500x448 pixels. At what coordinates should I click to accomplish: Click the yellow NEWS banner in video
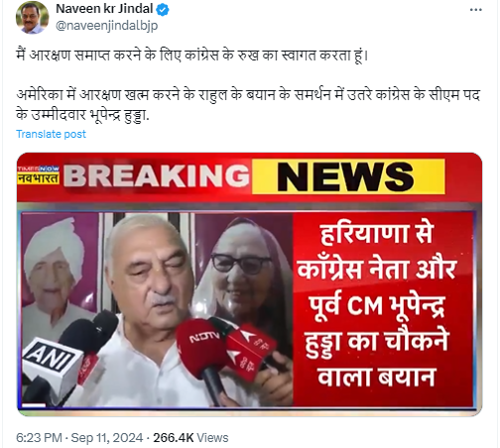point(348,176)
